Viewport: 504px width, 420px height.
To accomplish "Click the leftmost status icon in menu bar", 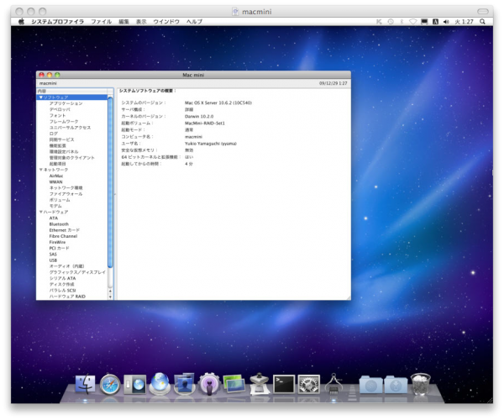I will coord(380,22).
